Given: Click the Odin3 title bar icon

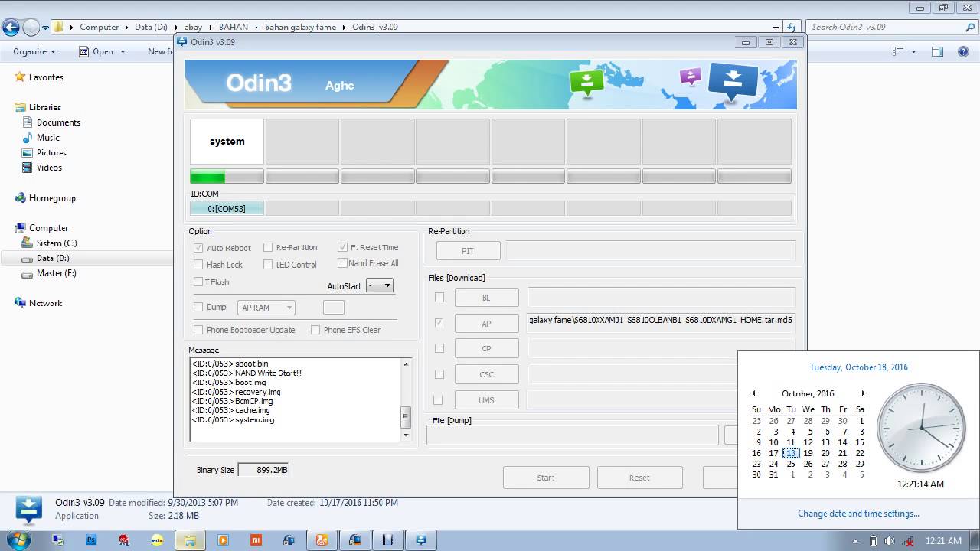Looking at the screenshot, I should click(x=182, y=41).
